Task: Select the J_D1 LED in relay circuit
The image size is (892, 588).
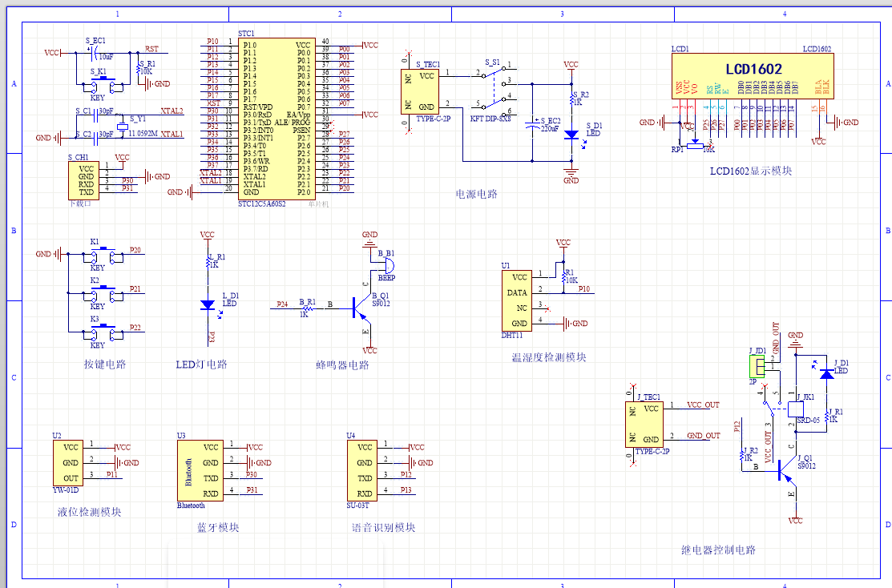Action: click(x=826, y=373)
